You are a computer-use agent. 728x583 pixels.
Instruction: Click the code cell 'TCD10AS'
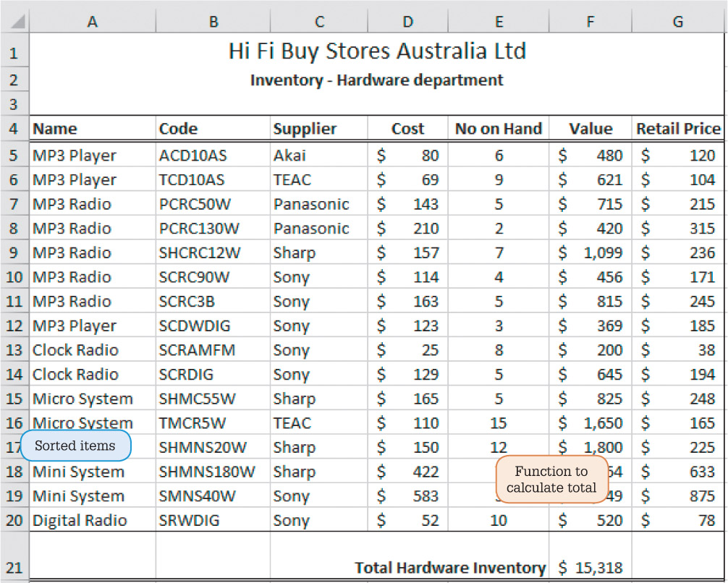coord(213,179)
